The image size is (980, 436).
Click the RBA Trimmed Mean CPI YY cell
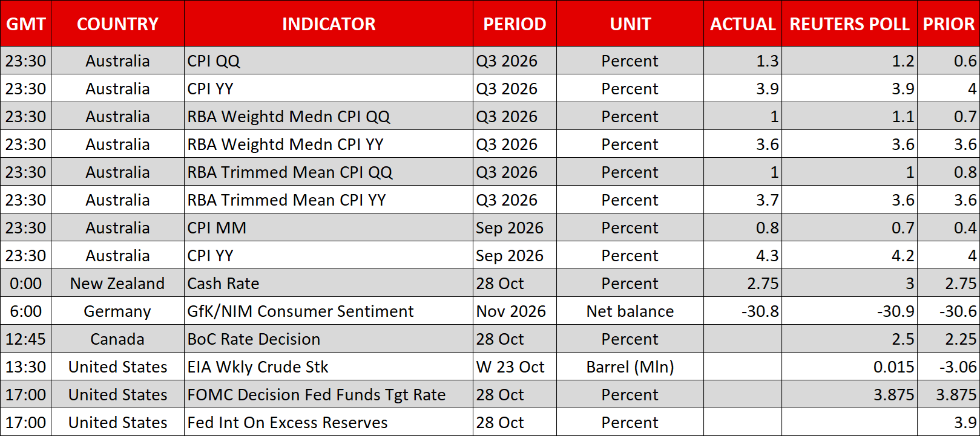coord(329,200)
